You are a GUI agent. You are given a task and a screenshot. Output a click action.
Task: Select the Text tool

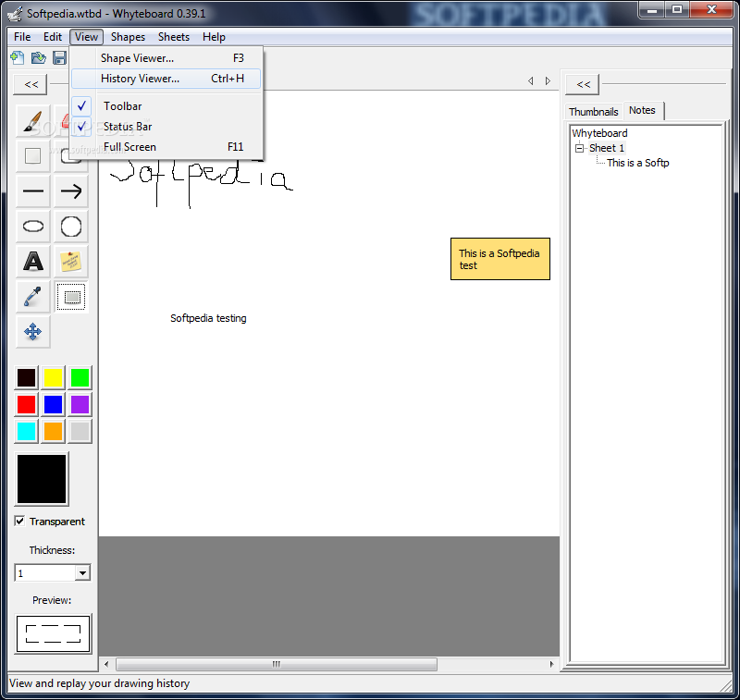pos(33,262)
